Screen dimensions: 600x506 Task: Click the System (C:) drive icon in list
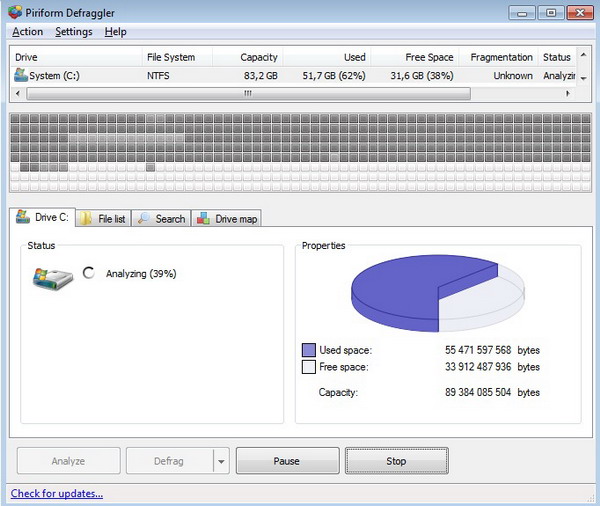(x=21, y=75)
